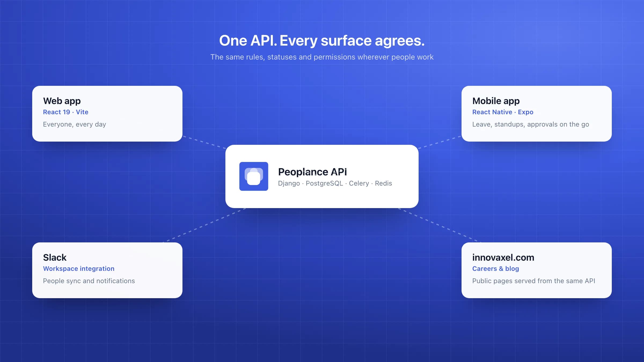
Task: Click the 'Mobile app' card title
Action: (496, 101)
